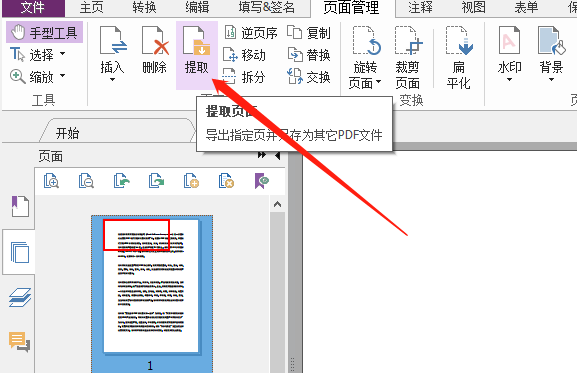Expand the 旋转页面 dropdown arrow
This screenshot has height=373, width=577.
(x=378, y=82)
